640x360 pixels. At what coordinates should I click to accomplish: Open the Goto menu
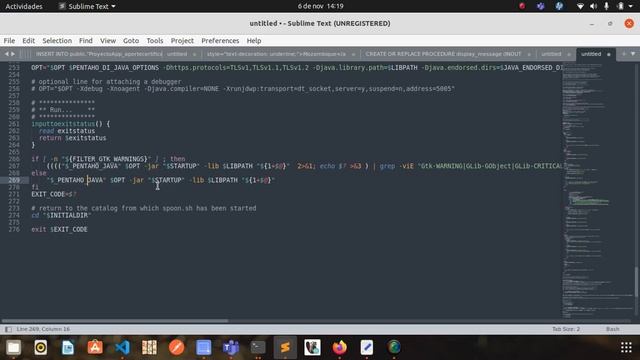[131, 40]
